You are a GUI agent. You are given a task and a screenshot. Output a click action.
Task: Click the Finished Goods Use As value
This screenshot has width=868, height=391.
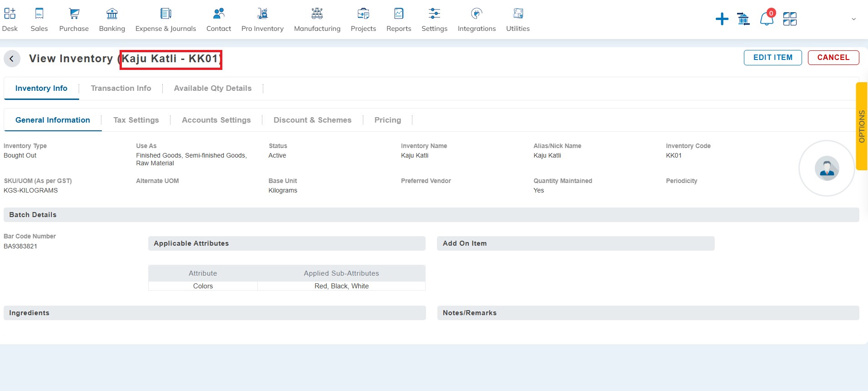click(x=191, y=159)
